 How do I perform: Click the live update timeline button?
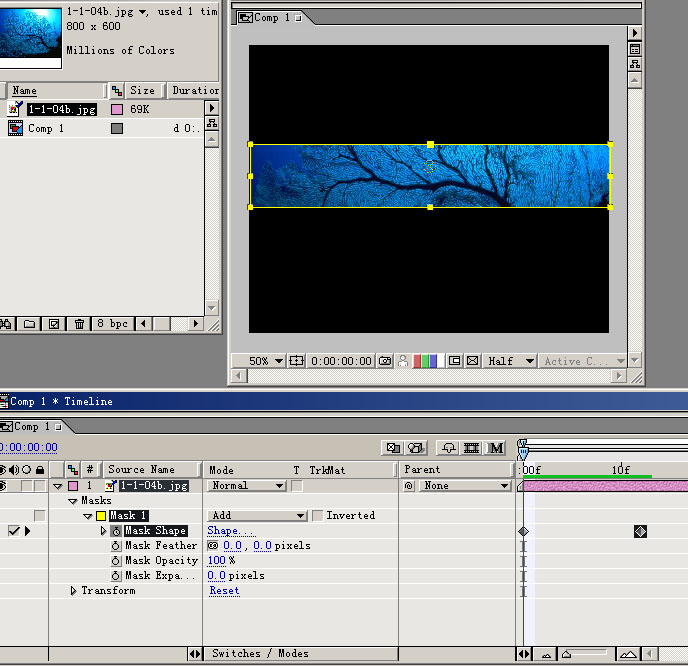tap(392, 448)
